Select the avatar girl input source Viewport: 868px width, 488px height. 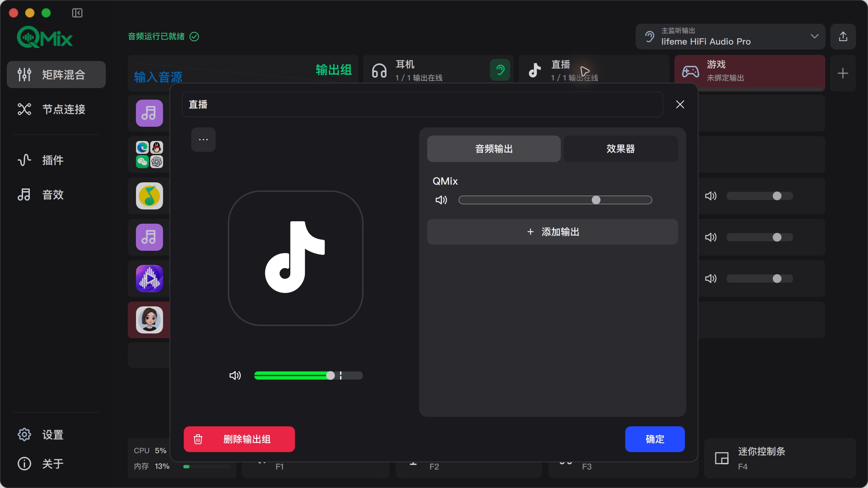click(x=149, y=320)
